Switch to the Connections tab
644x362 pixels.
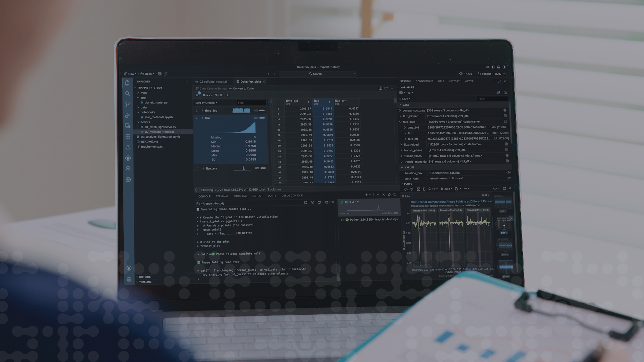tap(424, 81)
